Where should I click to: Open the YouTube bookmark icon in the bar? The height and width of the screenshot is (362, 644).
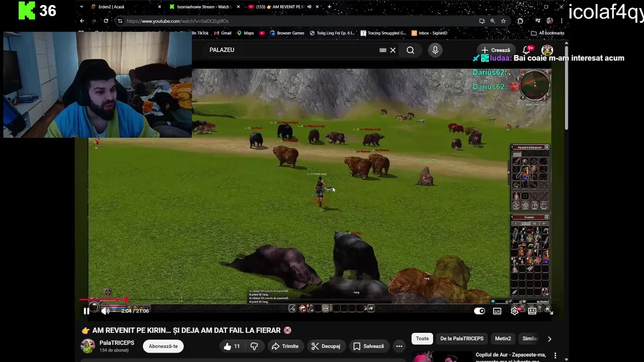(262, 33)
